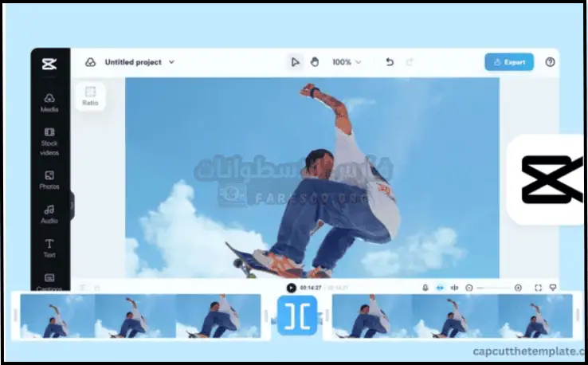Viewport: 588px width, 365px height.
Task: Open the Photos panel
Action: (49, 179)
